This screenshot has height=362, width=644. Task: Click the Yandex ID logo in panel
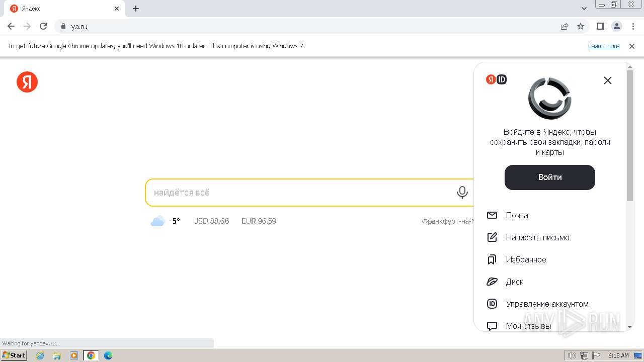pyautogui.click(x=496, y=79)
